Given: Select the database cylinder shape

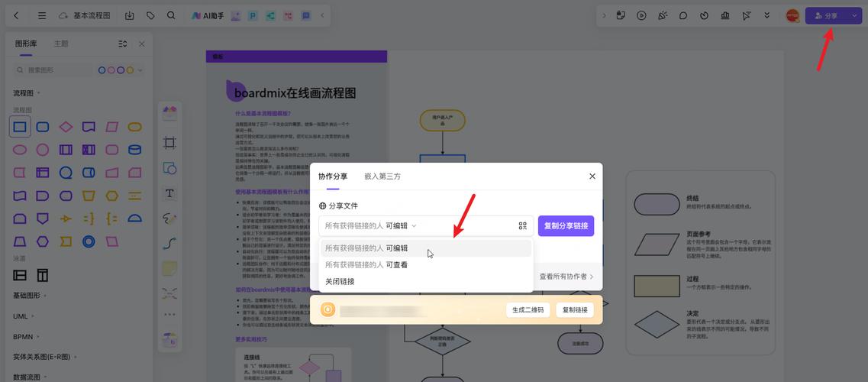Looking at the screenshot, I should click(x=134, y=150).
